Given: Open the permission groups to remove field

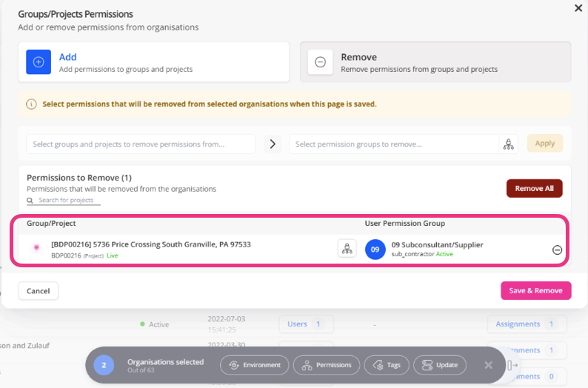Looking at the screenshot, I should click(394, 144).
